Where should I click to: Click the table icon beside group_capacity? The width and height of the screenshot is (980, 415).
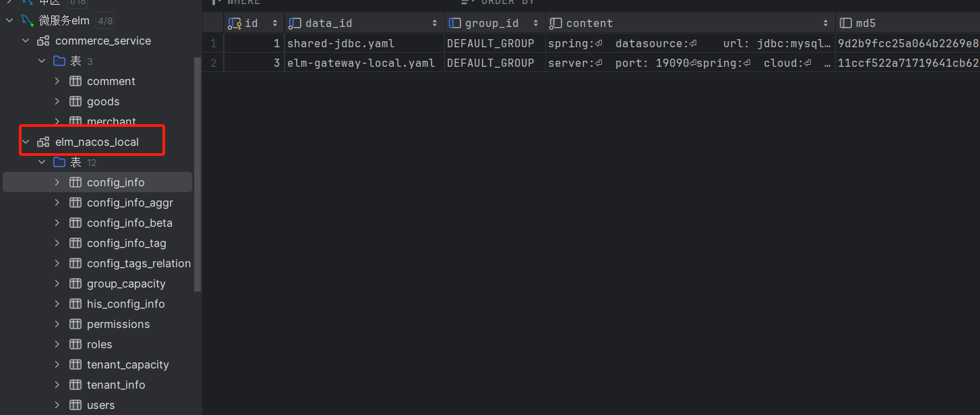point(75,283)
